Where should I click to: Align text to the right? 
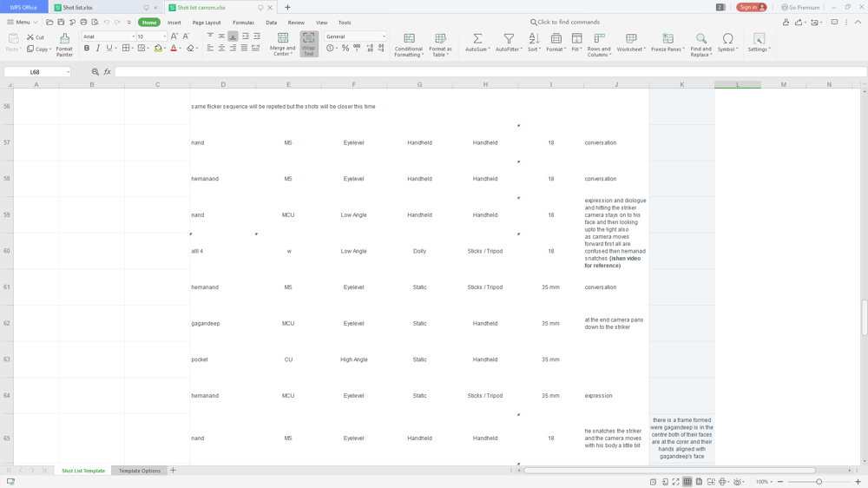point(233,48)
